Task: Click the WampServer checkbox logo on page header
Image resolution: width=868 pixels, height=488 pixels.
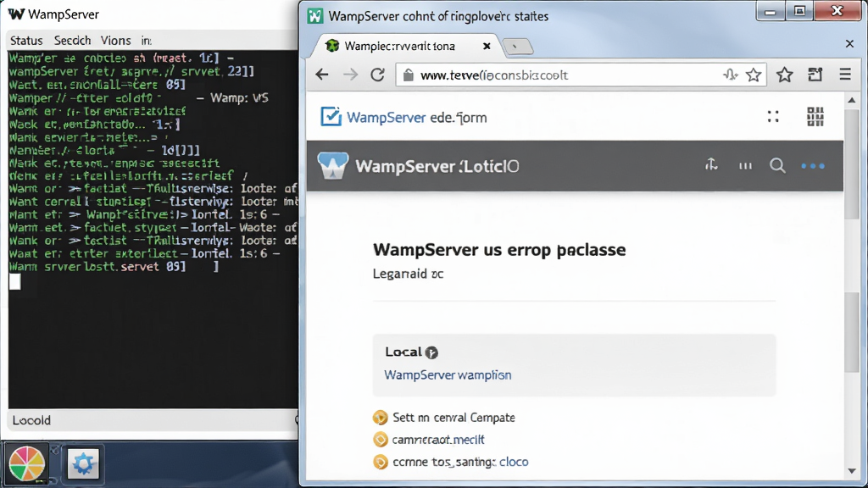Action: pos(331,117)
